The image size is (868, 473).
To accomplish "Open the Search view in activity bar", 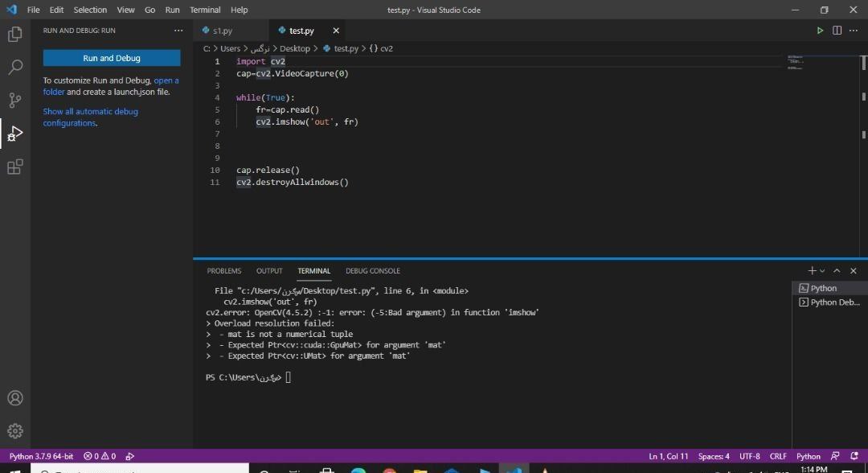I will (x=15, y=67).
